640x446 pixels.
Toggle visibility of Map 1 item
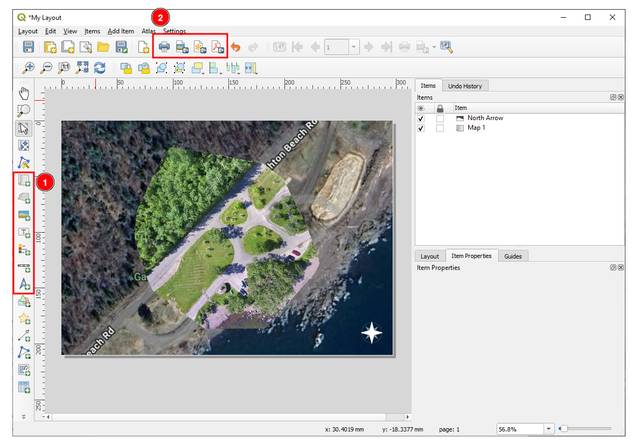point(421,128)
